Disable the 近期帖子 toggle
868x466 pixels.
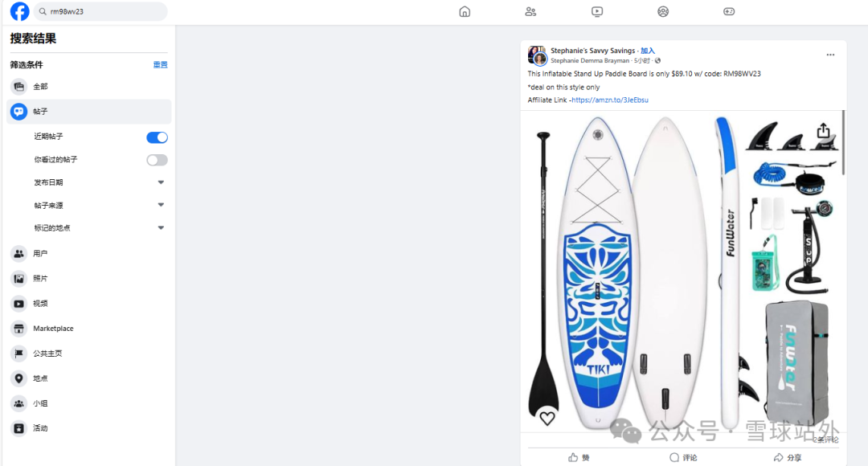pos(157,137)
